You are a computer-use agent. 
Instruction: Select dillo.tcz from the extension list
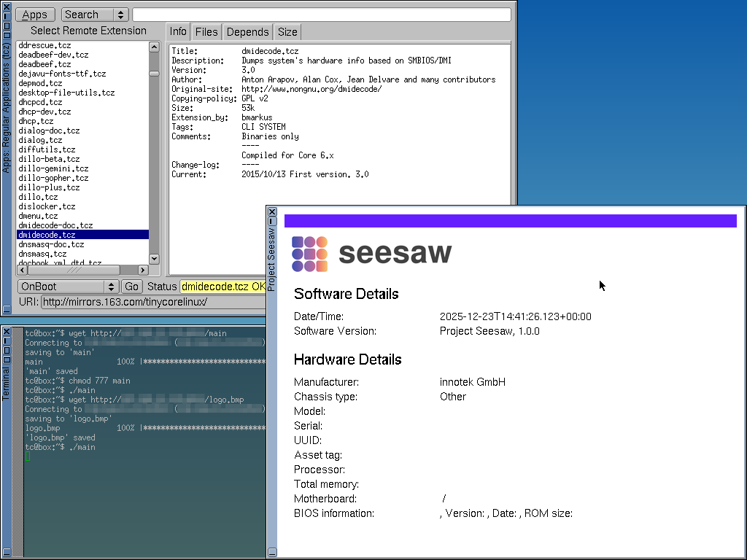pyautogui.click(x=38, y=197)
